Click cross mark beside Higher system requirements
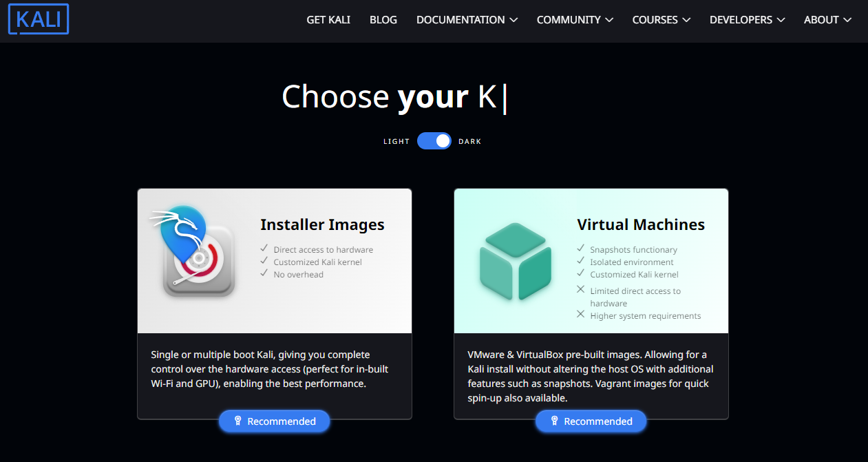Image resolution: width=868 pixels, height=462 pixels. (x=580, y=314)
